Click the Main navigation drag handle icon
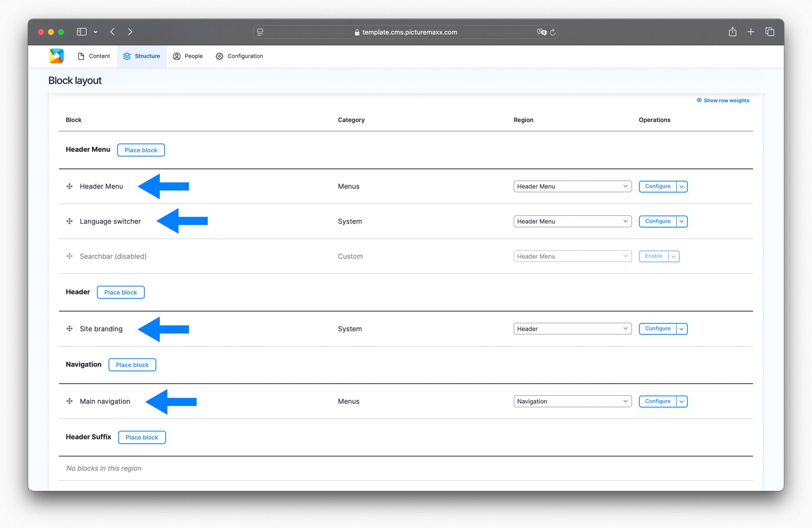The width and height of the screenshot is (812, 528). coord(70,401)
